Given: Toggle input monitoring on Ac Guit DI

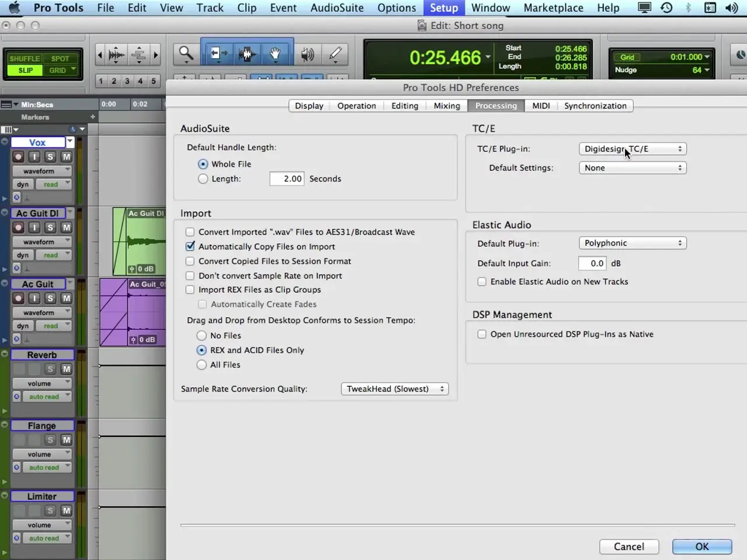Looking at the screenshot, I should [x=34, y=228].
